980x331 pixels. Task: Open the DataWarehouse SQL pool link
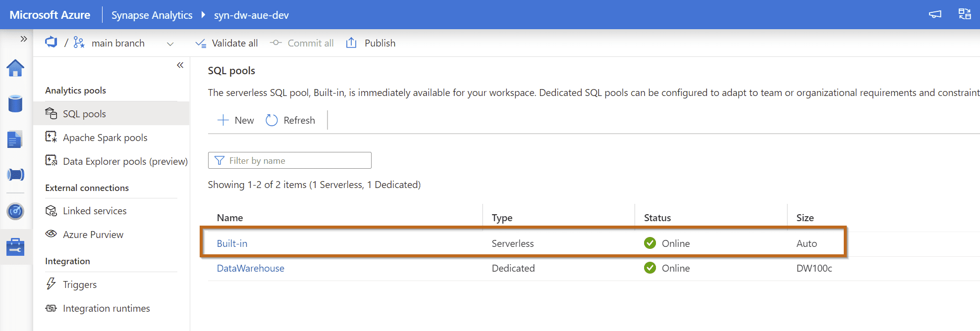(x=251, y=268)
